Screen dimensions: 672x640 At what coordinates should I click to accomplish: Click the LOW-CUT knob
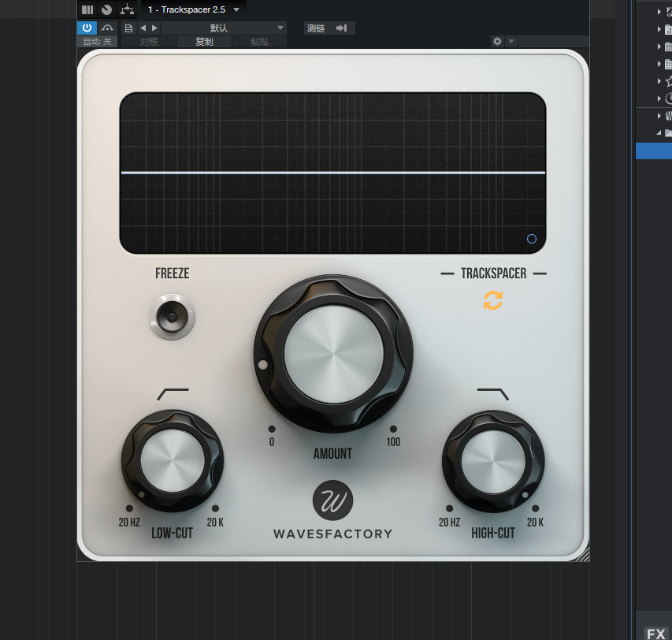[173, 461]
